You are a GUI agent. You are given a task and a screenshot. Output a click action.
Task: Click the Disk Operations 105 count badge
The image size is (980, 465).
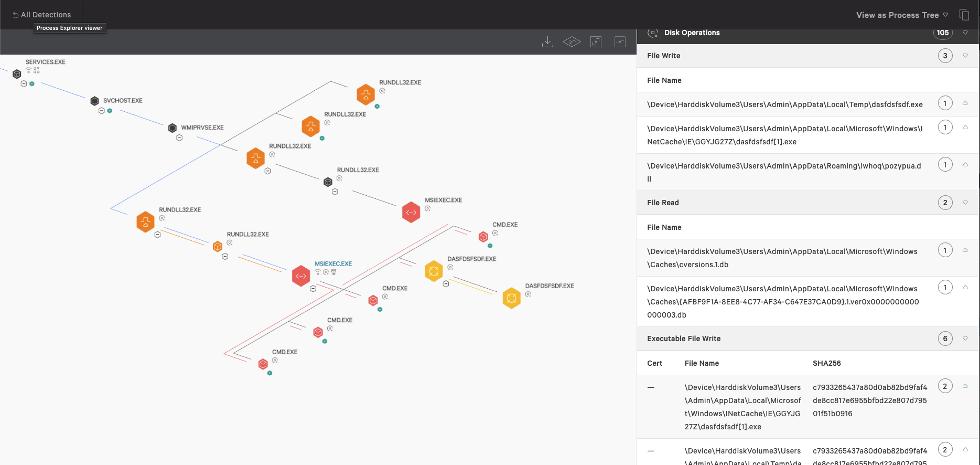943,33
